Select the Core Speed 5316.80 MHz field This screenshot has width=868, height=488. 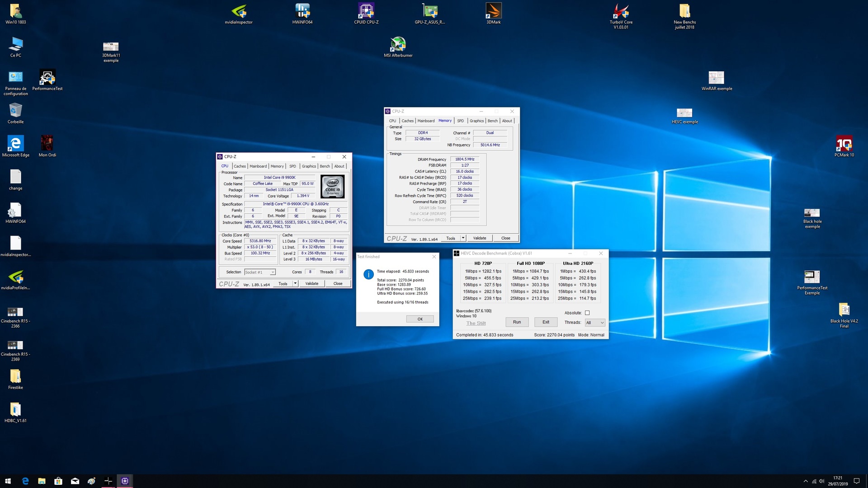click(x=260, y=241)
